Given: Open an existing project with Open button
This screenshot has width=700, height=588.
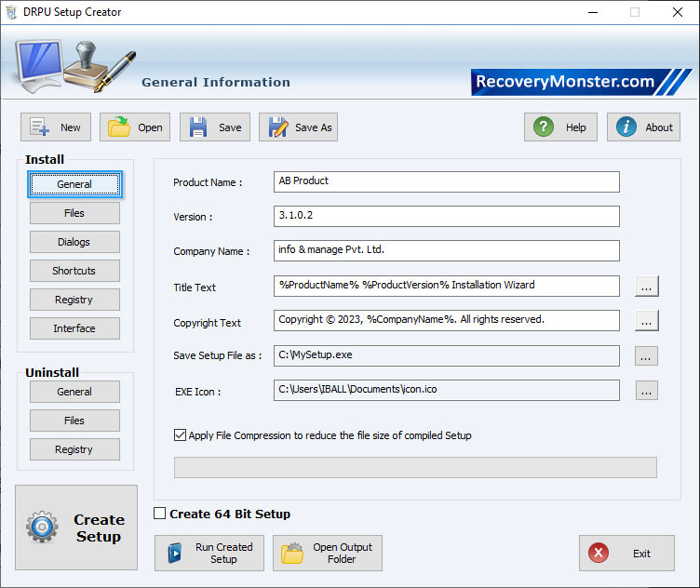Looking at the screenshot, I should (135, 127).
